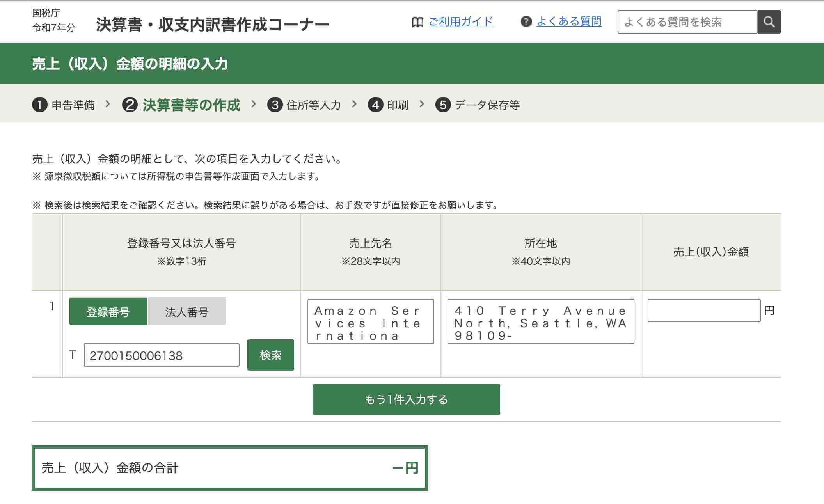Click the empty 売上(収入)金額 yen field
This screenshot has width=824, height=504.
(704, 311)
